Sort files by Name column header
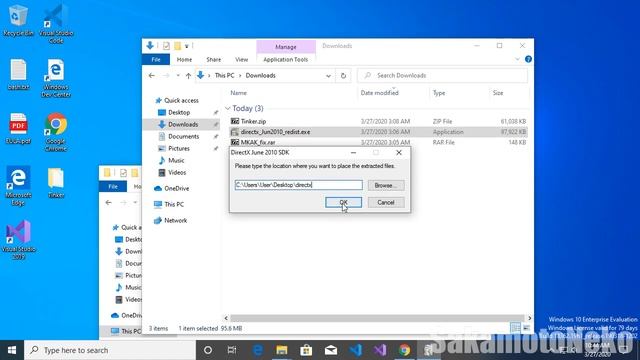640x360 pixels. coord(238,93)
